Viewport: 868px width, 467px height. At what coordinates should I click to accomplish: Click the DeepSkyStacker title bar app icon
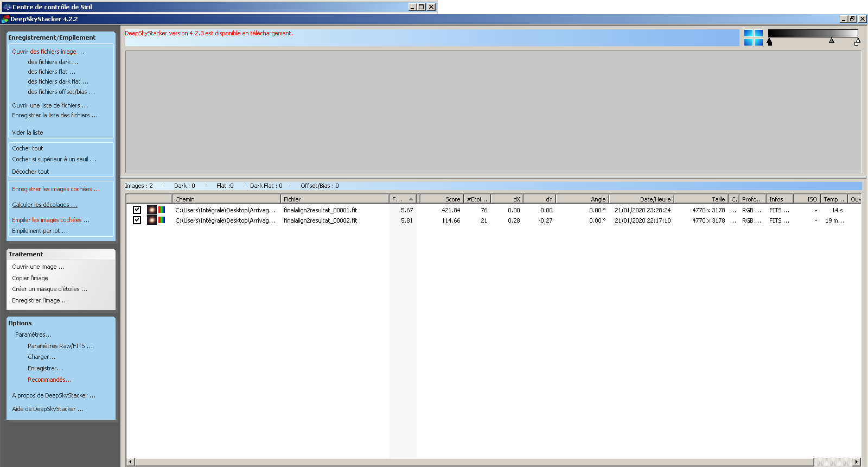coord(5,19)
